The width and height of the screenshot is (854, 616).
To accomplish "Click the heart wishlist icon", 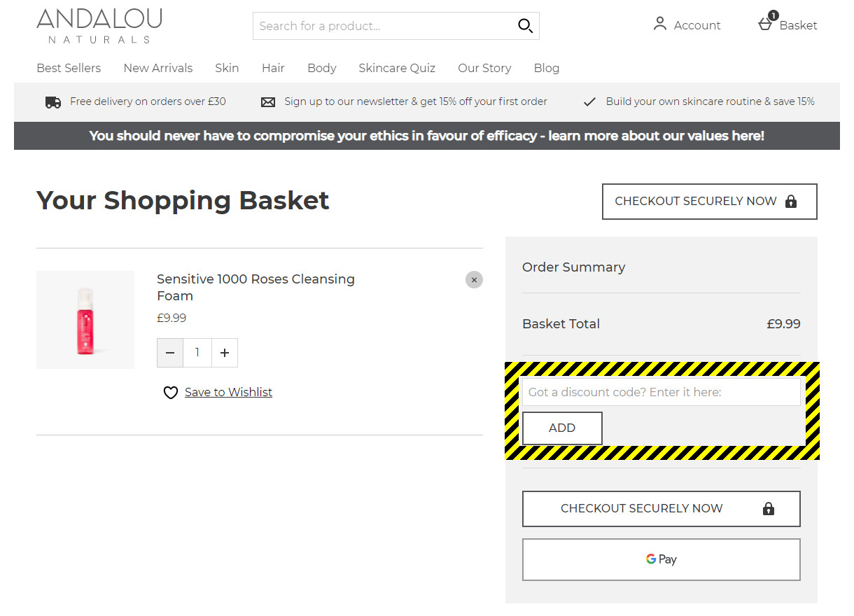I will click(x=171, y=393).
